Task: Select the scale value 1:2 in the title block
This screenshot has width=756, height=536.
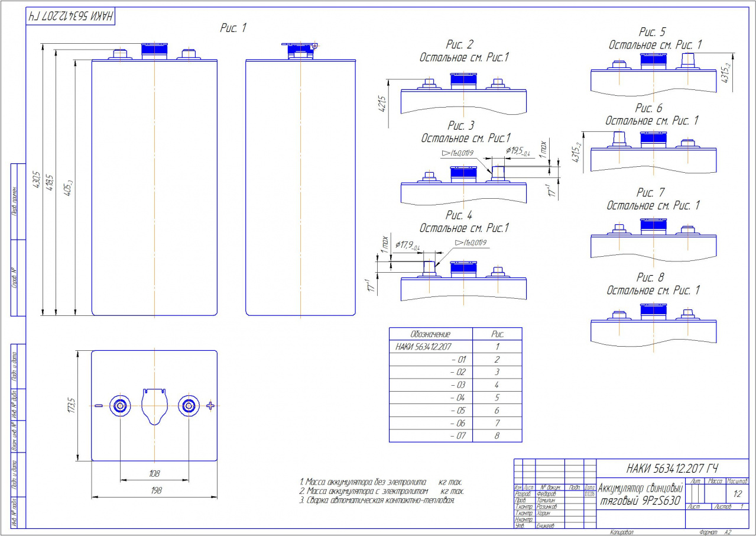Action: point(738,493)
